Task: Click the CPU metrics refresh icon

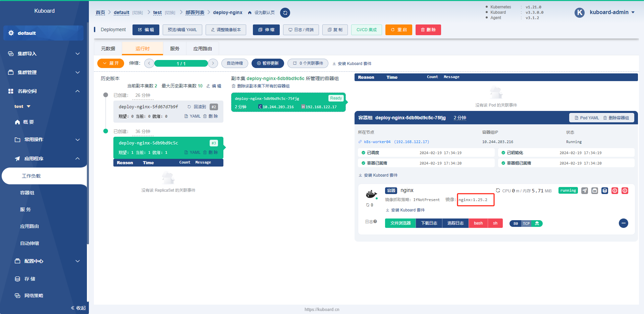Action: tap(498, 190)
